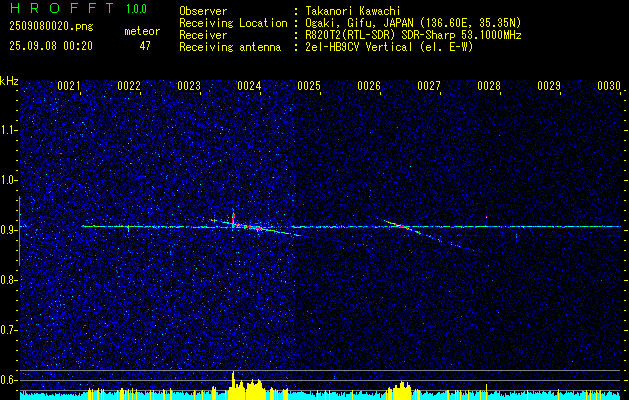Click the Receiving antenna label
This screenshot has width=629, height=400.
230,47
